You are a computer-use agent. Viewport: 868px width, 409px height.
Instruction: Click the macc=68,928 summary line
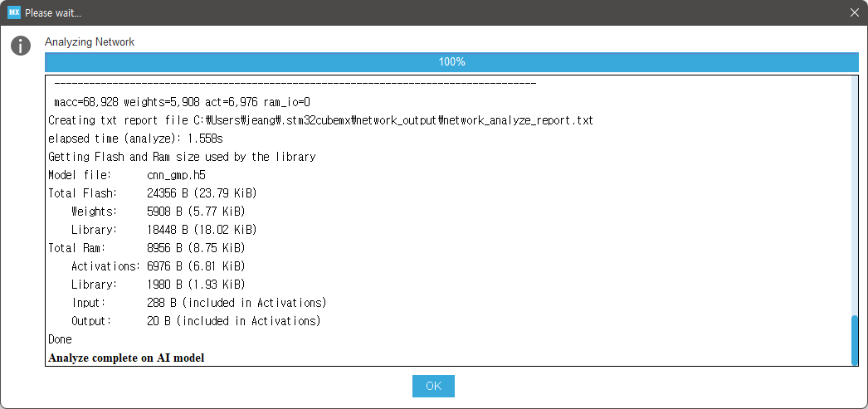point(182,102)
